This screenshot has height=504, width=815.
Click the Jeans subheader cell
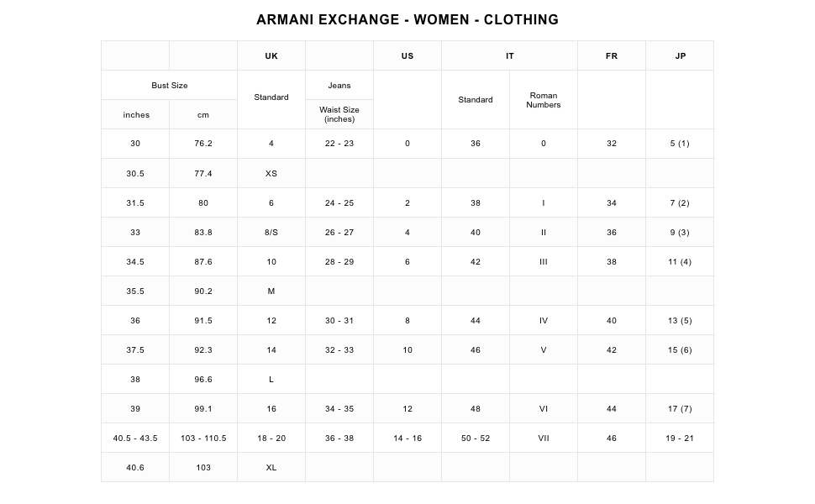(x=339, y=85)
